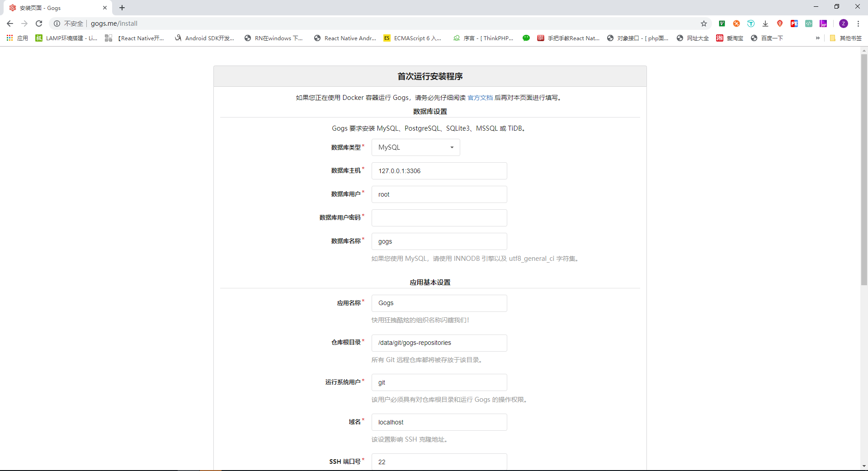Open the 对象接口 php bookmark
This screenshot has height=471, width=868.
click(x=638, y=38)
